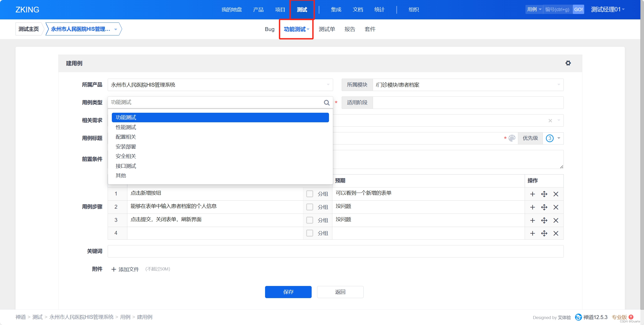Click the 返回 button
Viewport: 644px width, 325px height.
tap(340, 292)
